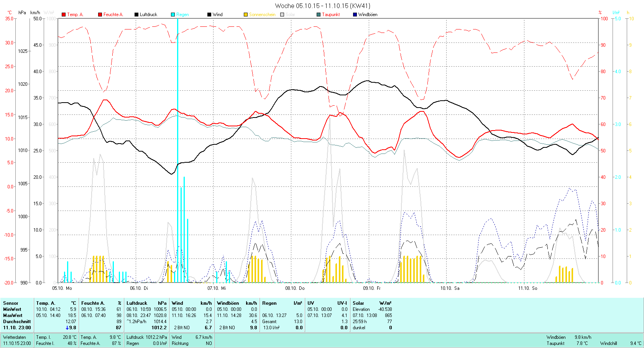The width and height of the screenshot is (644, 348).
Task: Click the 'Feuchte I.' indoor humidity label
Action: (45, 343)
